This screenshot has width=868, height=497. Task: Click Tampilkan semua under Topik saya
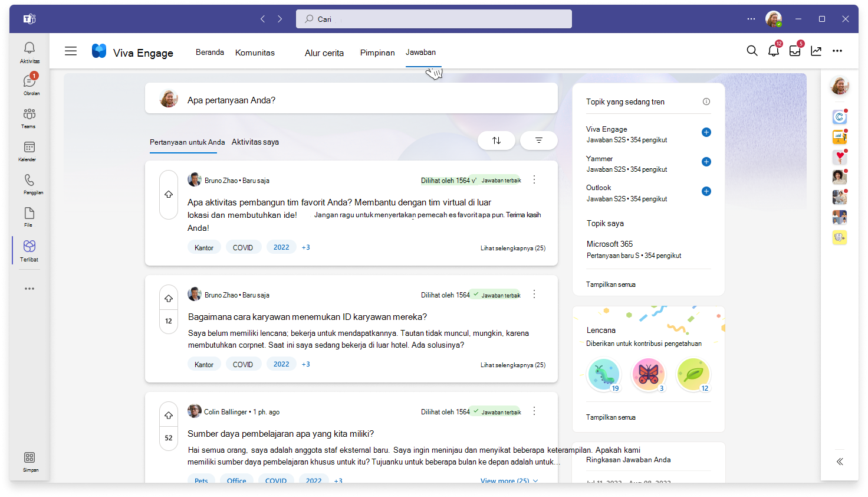coord(611,285)
